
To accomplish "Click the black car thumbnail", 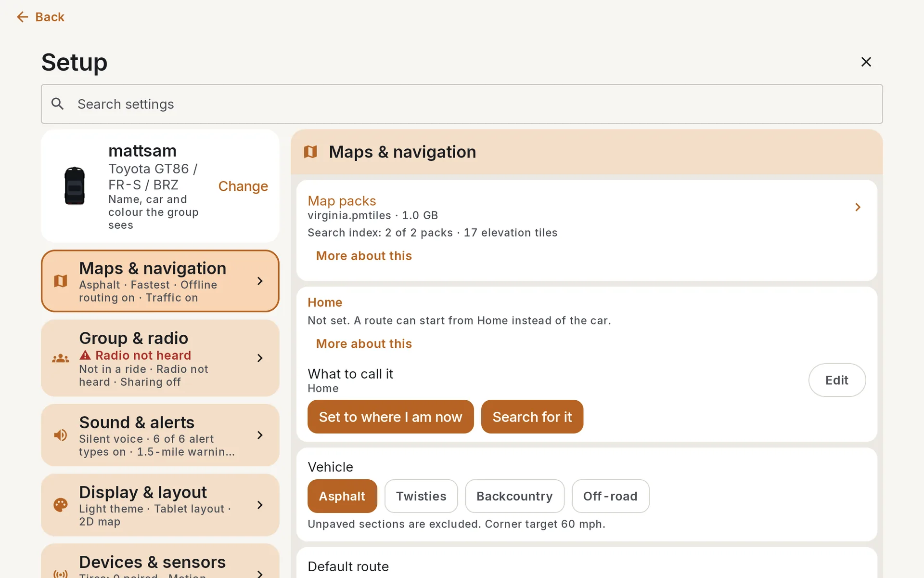I will tap(75, 186).
